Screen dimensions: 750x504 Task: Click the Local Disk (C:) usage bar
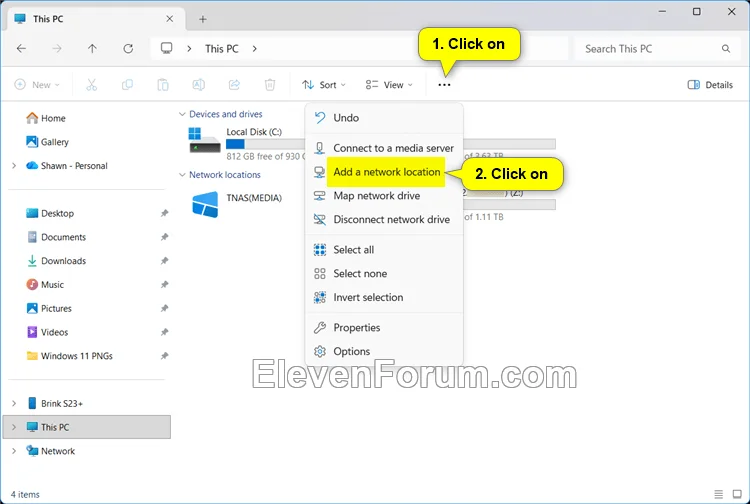tap(265, 144)
